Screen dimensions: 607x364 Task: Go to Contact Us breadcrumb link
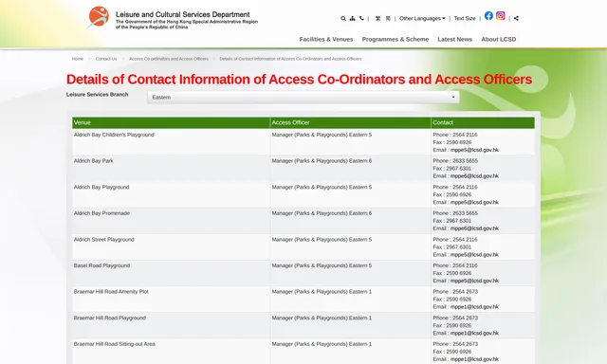(106, 59)
